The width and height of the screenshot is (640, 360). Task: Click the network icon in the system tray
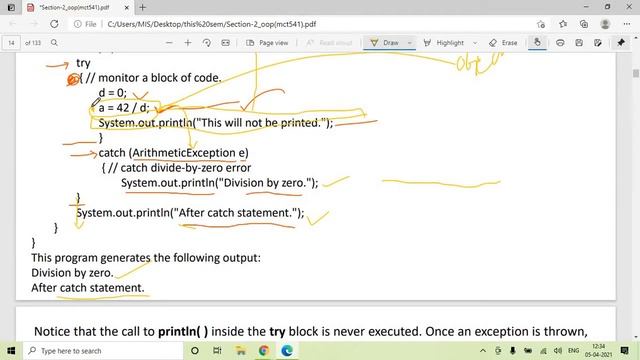[x=543, y=351]
